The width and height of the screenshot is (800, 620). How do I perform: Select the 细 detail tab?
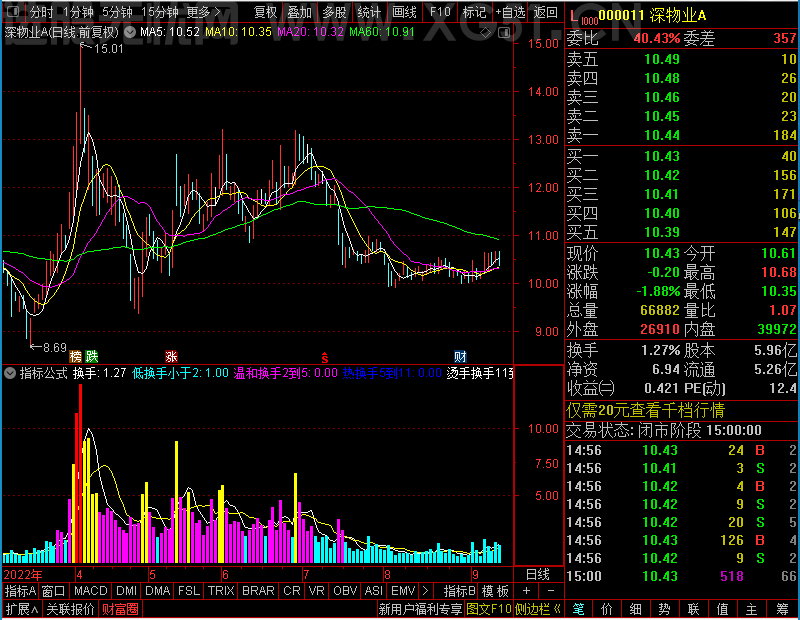pos(635,609)
